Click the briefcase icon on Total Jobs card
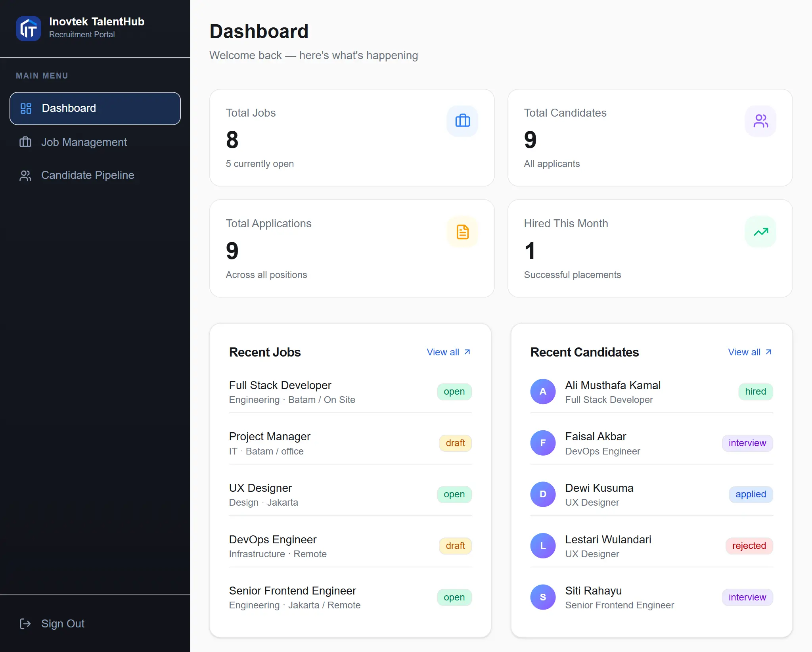Image resolution: width=812 pixels, height=652 pixels. [463, 121]
